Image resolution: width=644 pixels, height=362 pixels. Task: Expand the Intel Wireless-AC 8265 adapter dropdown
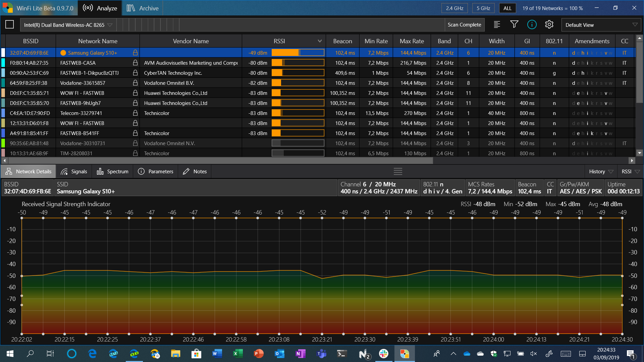pyautogui.click(x=68, y=25)
